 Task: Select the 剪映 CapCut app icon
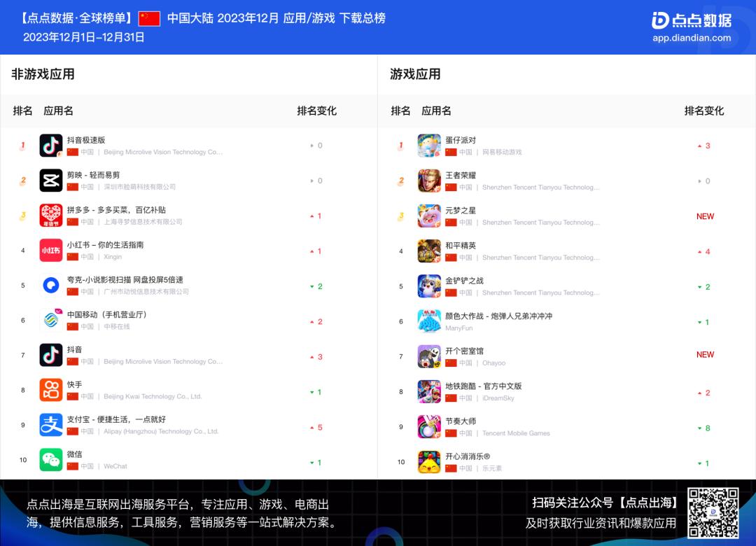tap(50, 181)
